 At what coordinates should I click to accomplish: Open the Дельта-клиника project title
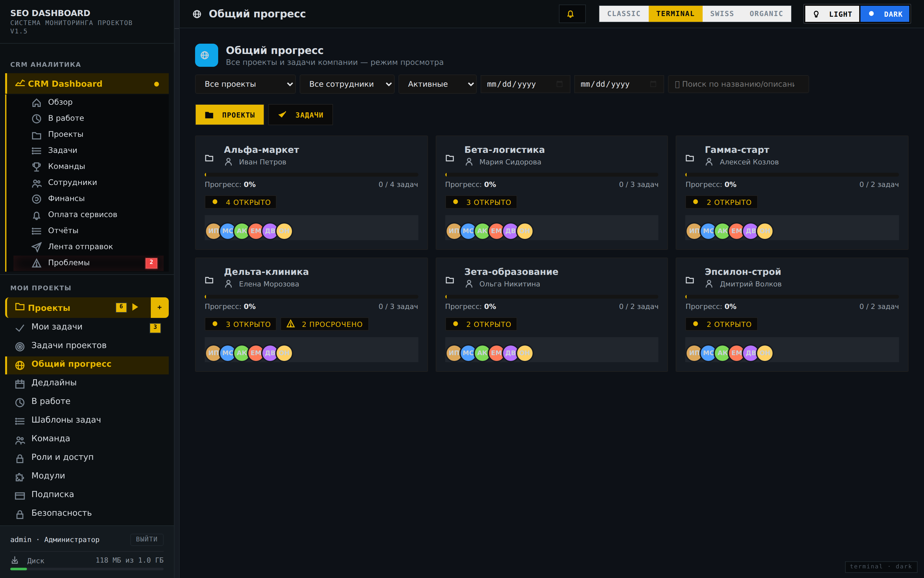[266, 272]
